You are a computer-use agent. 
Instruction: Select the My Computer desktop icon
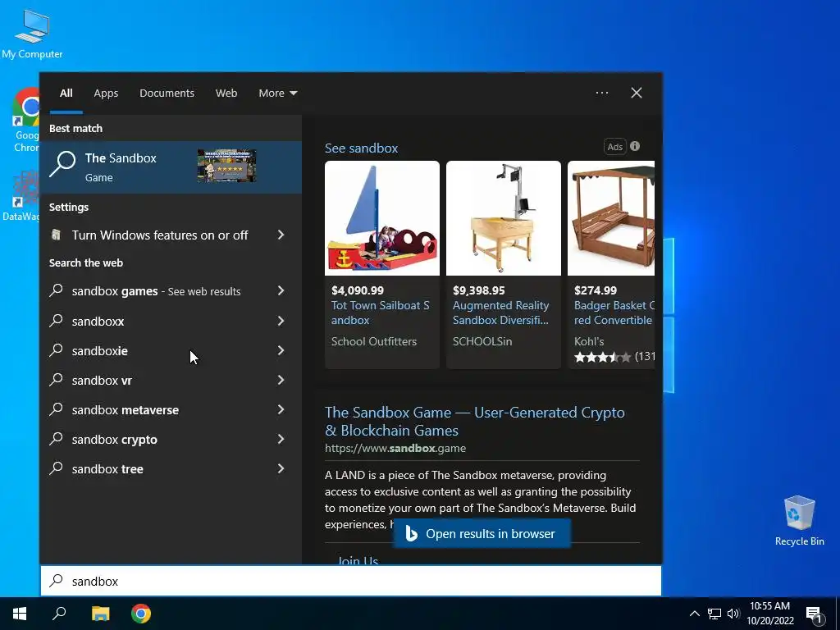32,34
